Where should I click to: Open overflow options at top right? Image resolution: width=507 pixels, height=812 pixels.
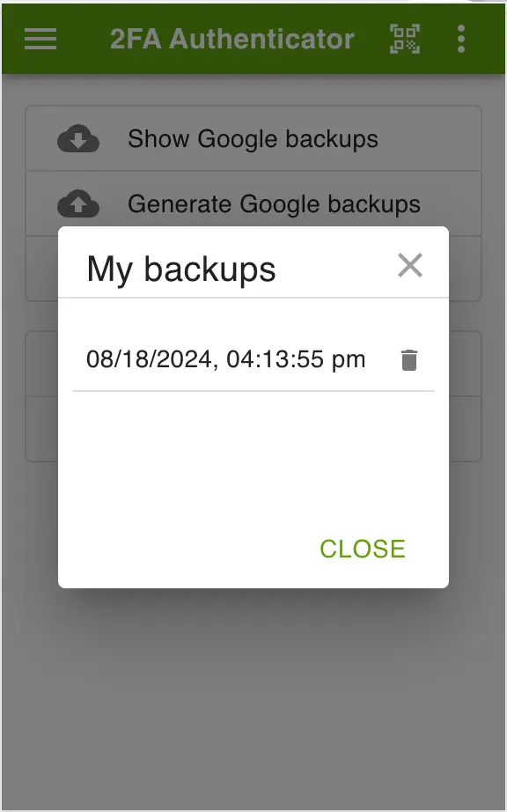pos(460,39)
